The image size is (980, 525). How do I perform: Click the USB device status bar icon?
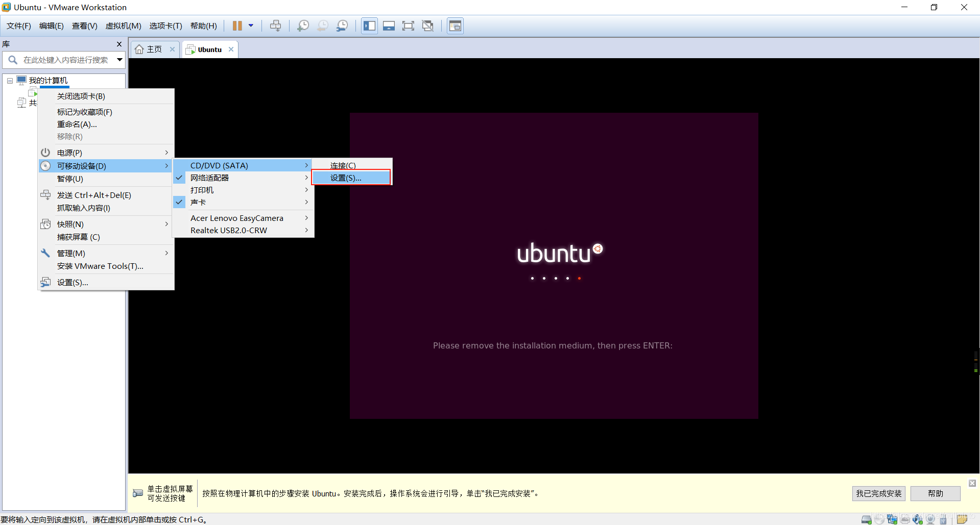coord(943,519)
